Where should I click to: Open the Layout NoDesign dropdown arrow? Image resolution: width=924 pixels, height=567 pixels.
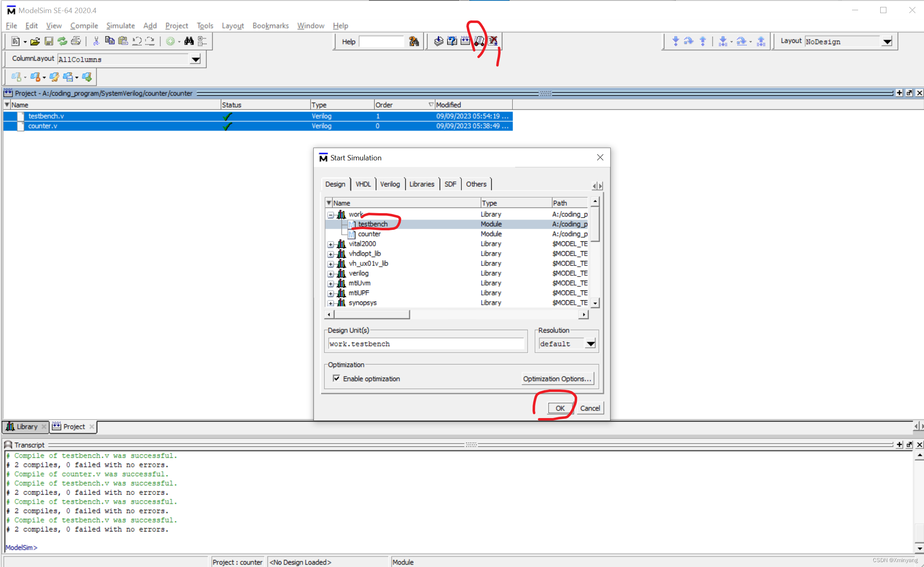[887, 41]
